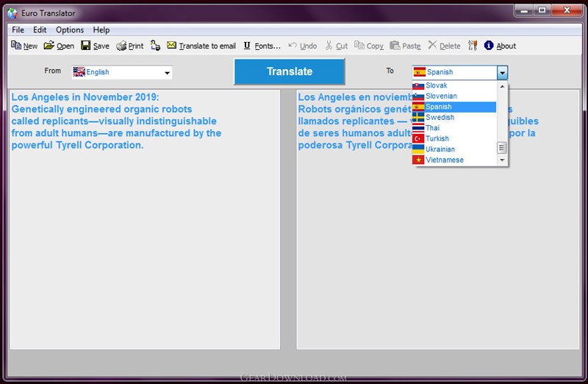The height and width of the screenshot is (384, 588).
Task: Click the language list scroll up arrow
Action: (x=502, y=86)
